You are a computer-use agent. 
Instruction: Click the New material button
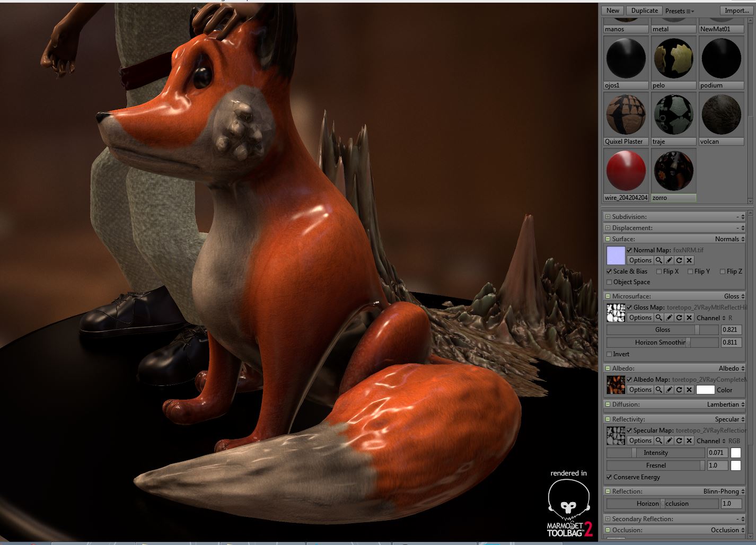point(612,11)
